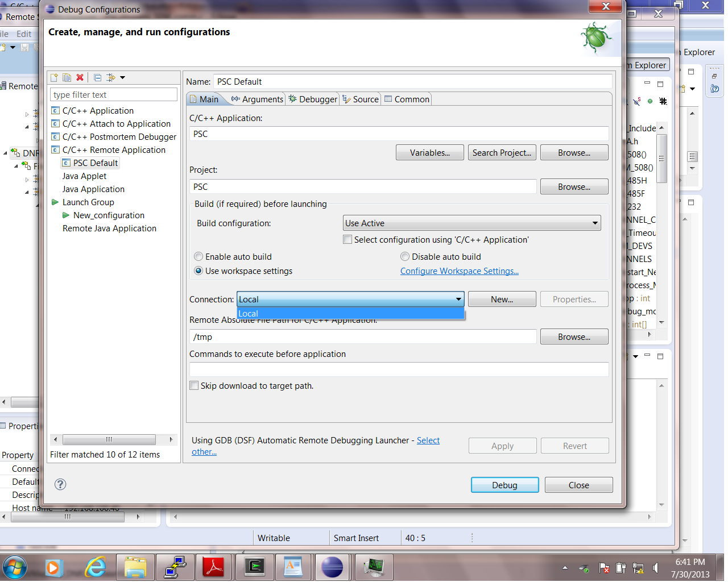
Task: Click the configuration Name field
Action: click(413, 82)
